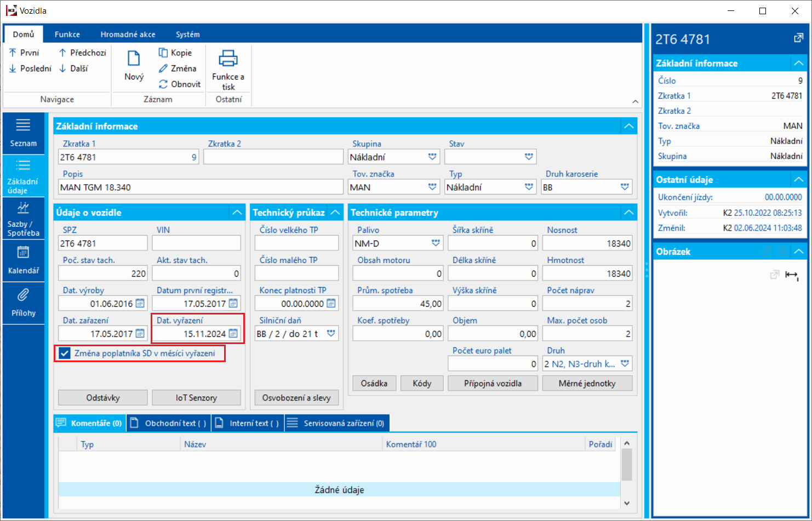Open the Palivo dropdown
Screen dimensions: 812x521
(x=436, y=243)
